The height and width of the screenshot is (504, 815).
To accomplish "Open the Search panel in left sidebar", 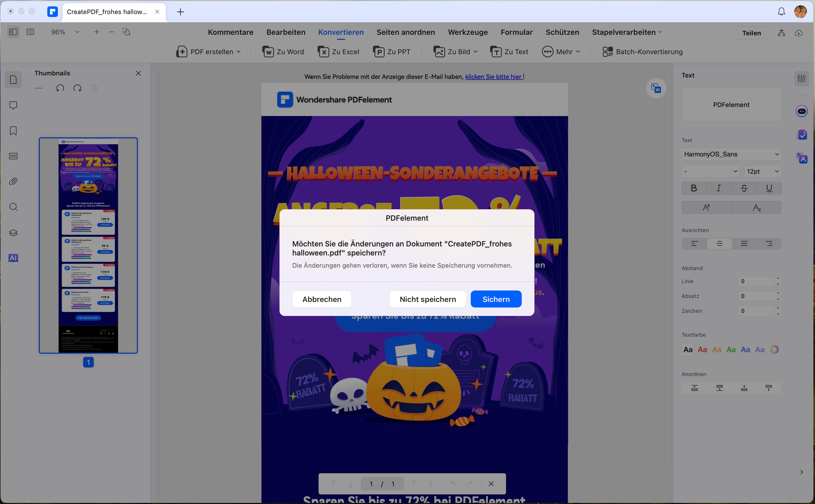I will pyautogui.click(x=13, y=207).
